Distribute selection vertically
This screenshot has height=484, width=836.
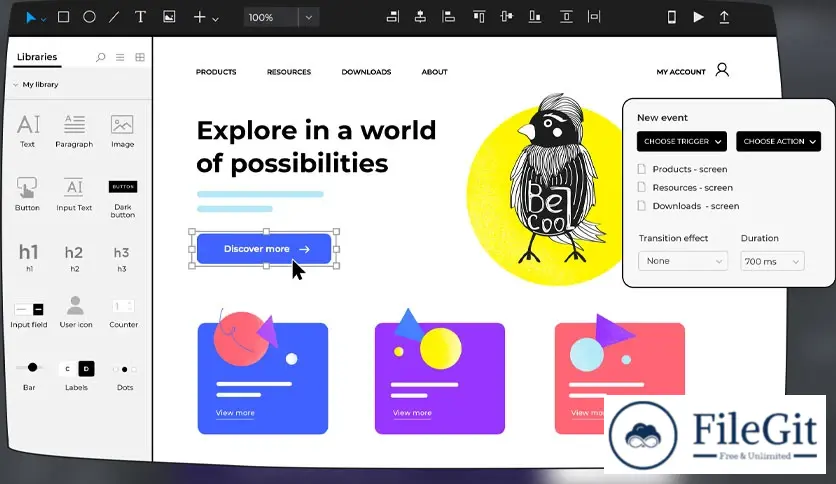(x=566, y=17)
